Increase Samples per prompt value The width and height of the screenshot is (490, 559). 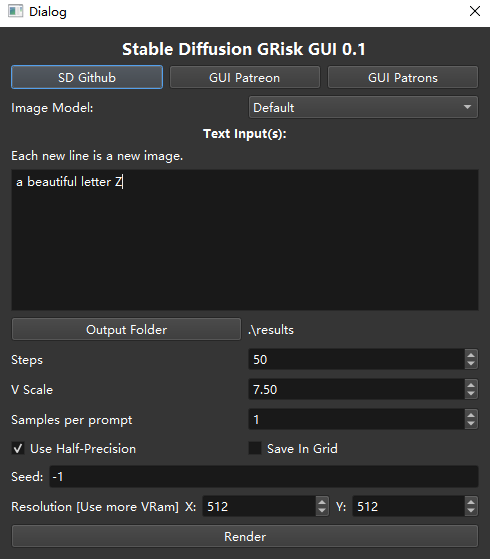coord(471,415)
